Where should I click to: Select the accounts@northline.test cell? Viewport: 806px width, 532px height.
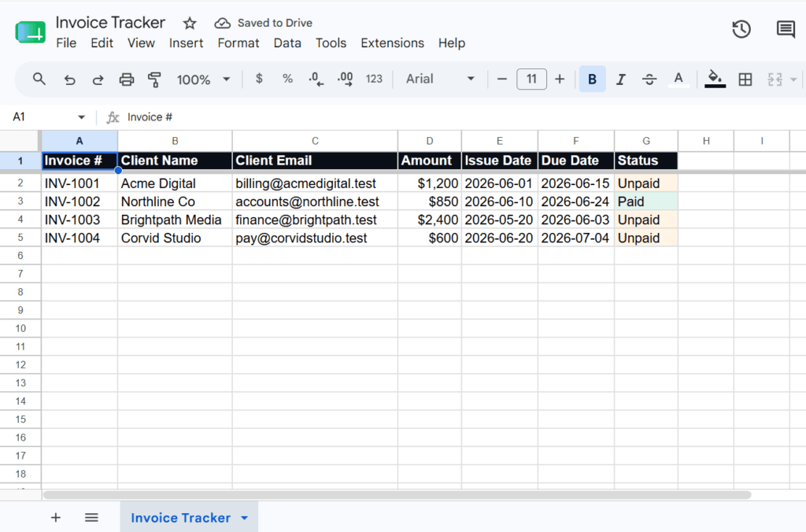click(x=315, y=201)
